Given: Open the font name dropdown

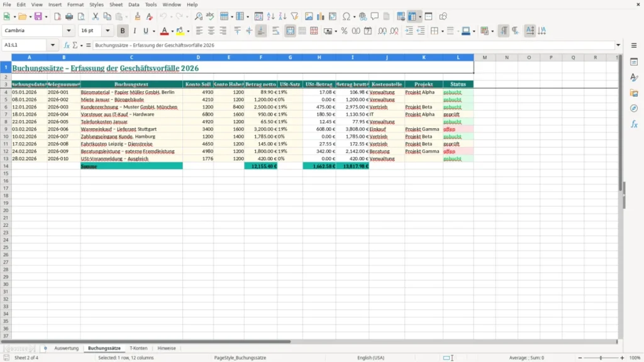Looking at the screenshot, I should 69,31.
